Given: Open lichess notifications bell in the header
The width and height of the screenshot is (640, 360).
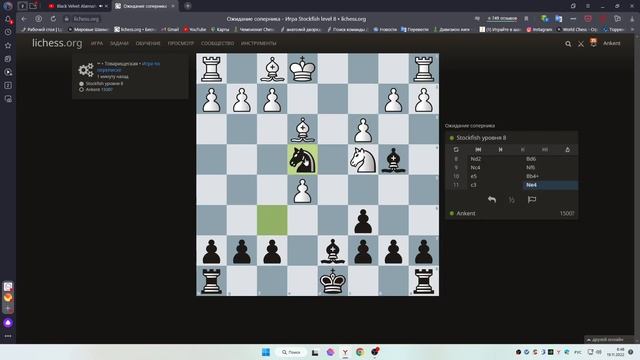Looking at the screenshot, I should tap(593, 43).
